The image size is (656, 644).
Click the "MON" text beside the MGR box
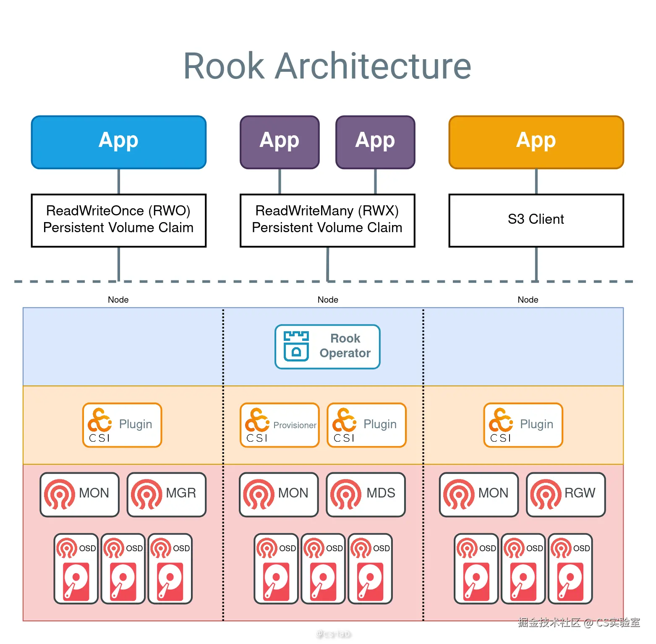pyautogui.click(x=94, y=493)
